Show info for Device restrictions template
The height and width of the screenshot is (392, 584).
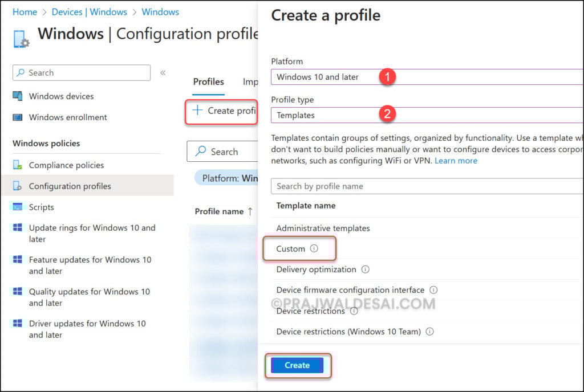(354, 311)
